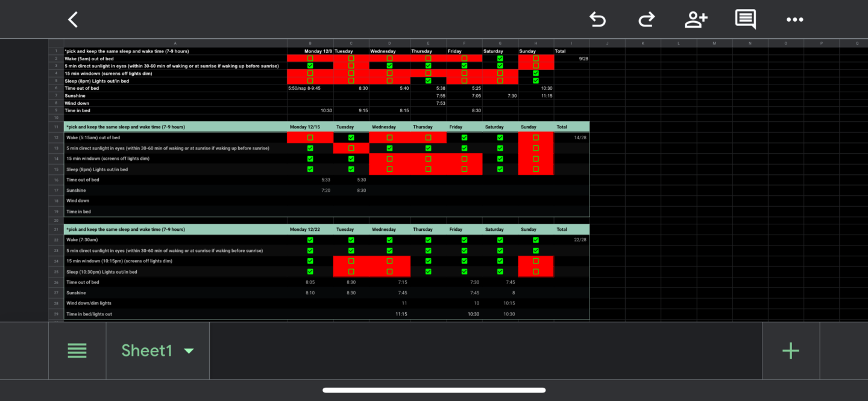Open the all sheets list icon

77,350
